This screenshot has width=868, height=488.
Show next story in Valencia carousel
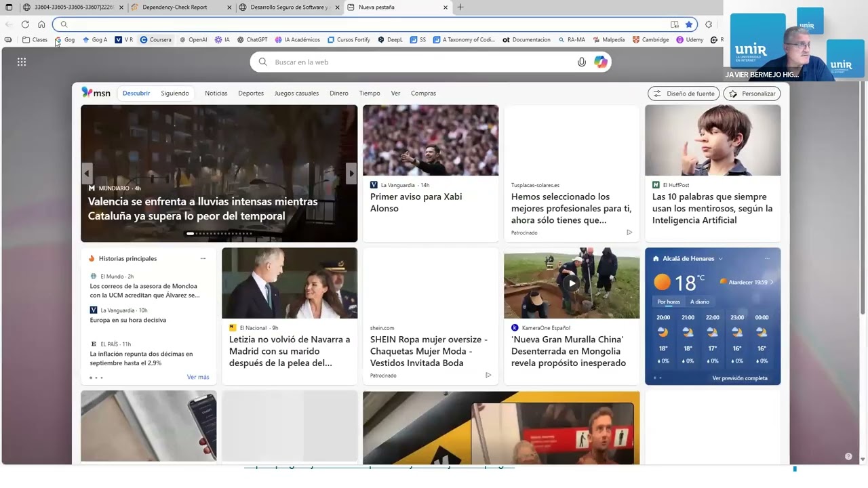351,174
